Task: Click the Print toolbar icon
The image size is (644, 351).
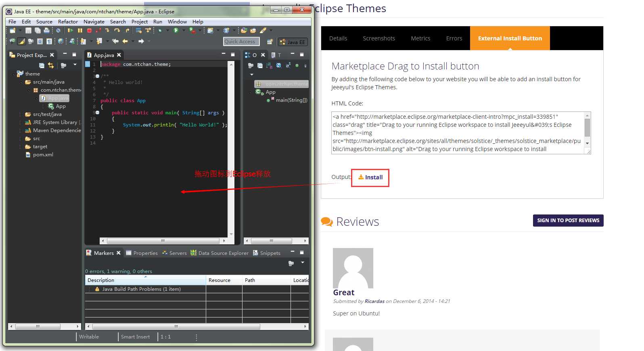Action: [x=47, y=30]
